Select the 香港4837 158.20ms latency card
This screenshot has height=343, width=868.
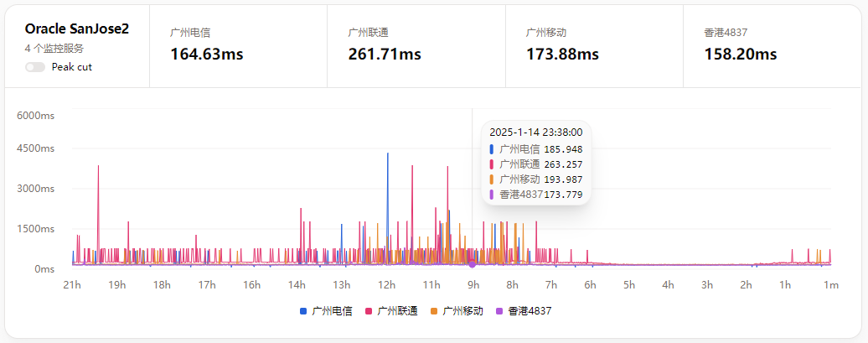coord(772,44)
